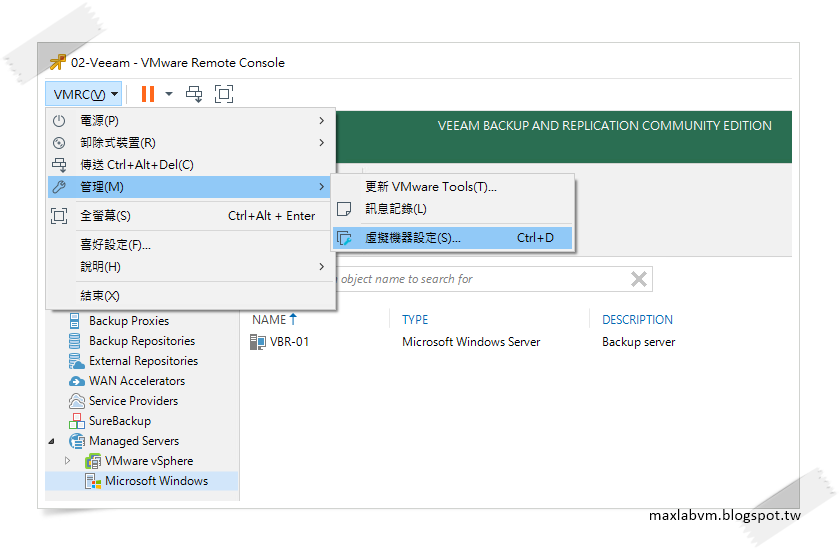This screenshot has height=549, width=840.
Task: Expand the arrow on the 卸除式裝置(R) row
Action: point(321,143)
